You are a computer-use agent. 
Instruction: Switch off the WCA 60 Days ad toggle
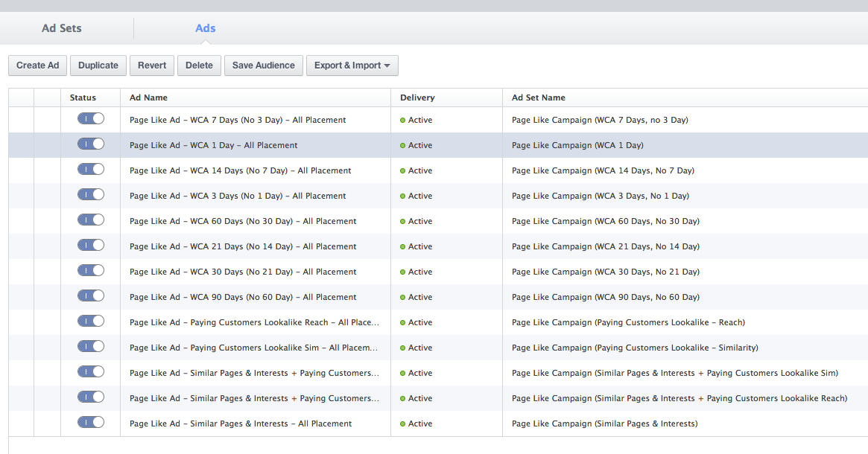91,220
